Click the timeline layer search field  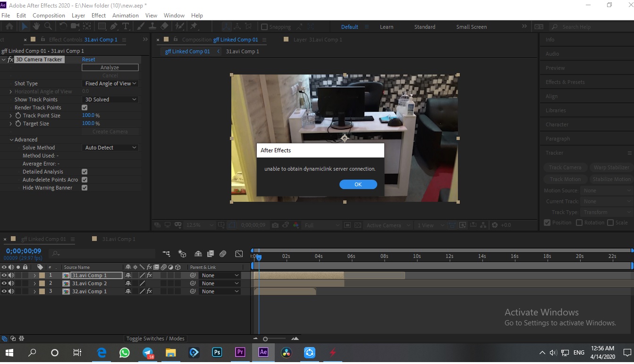click(x=102, y=254)
